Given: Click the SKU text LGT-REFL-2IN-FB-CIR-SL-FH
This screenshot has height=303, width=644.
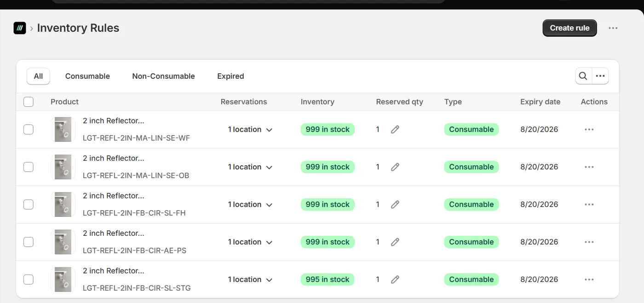Looking at the screenshot, I should click(134, 213).
